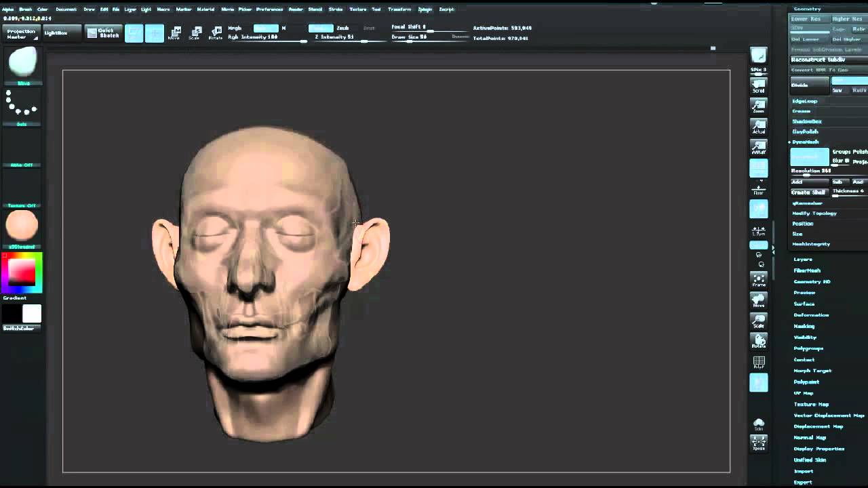The height and width of the screenshot is (488, 868).
Task: Click the Divide button
Action: click(x=810, y=85)
